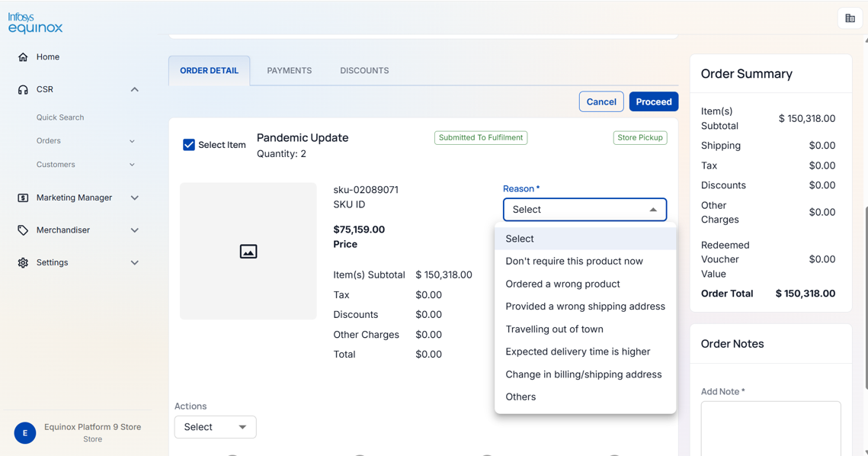Viewport: 868px width, 456px height.
Task: Expand the Merchandiser chevron
Action: click(x=135, y=230)
